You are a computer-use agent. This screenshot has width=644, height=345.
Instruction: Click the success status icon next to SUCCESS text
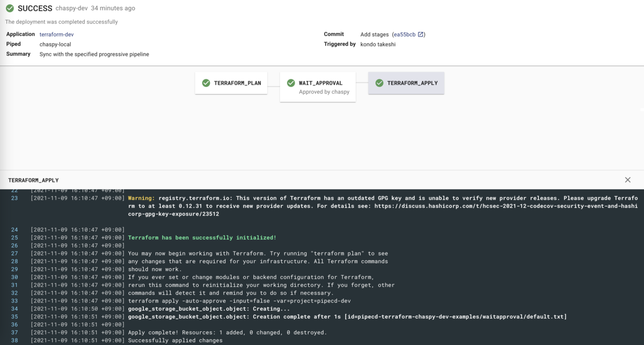tap(9, 8)
